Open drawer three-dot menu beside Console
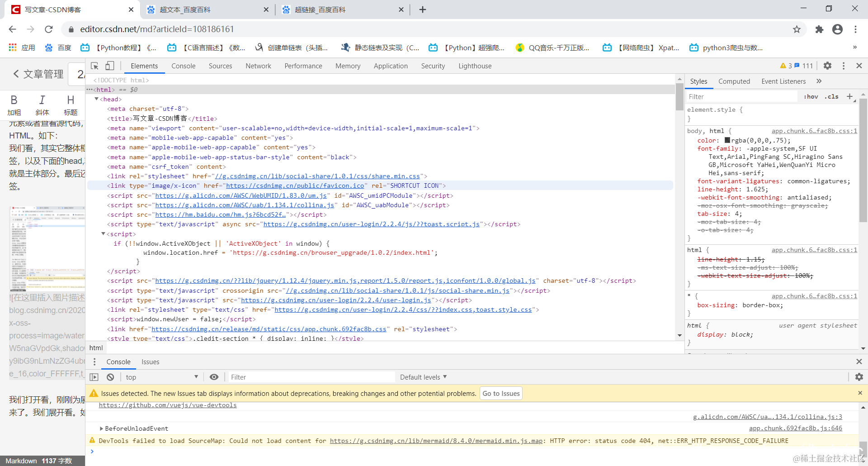This screenshot has height=466, width=868. click(x=94, y=361)
